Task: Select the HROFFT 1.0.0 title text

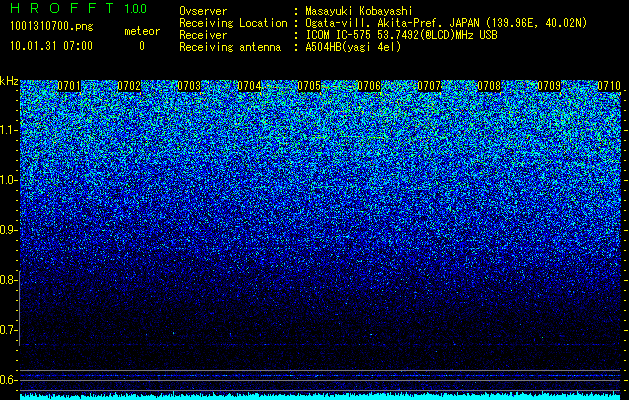Action: (79, 8)
